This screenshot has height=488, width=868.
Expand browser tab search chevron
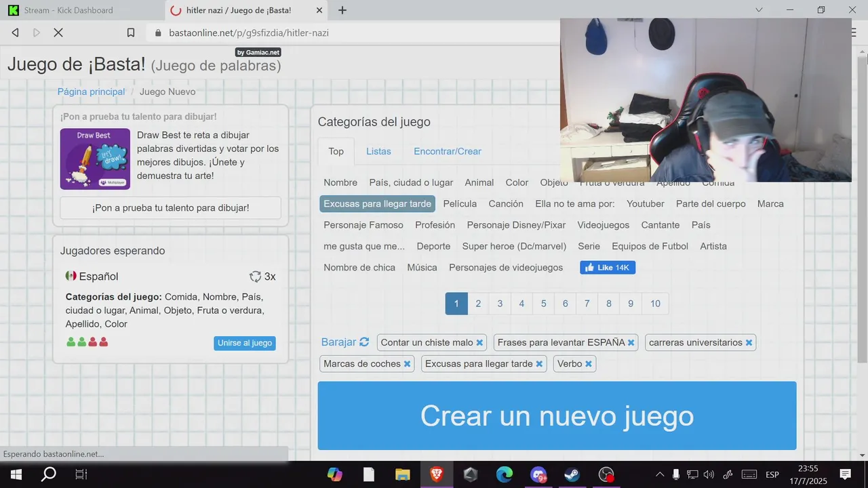pos(759,10)
